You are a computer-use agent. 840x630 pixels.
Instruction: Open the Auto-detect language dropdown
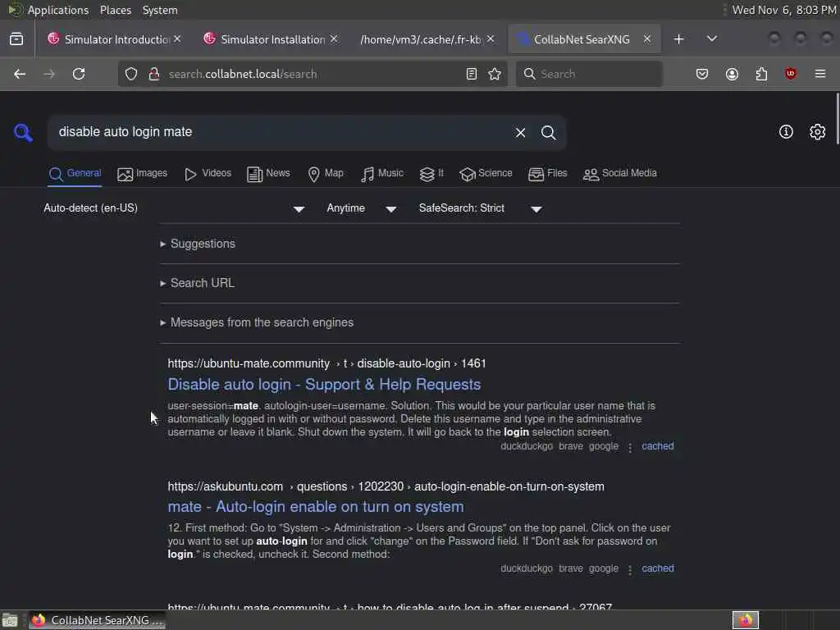pyautogui.click(x=175, y=208)
